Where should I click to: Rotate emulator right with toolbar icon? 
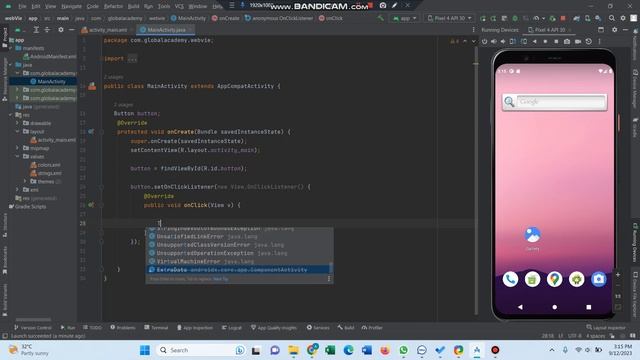coord(524,41)
